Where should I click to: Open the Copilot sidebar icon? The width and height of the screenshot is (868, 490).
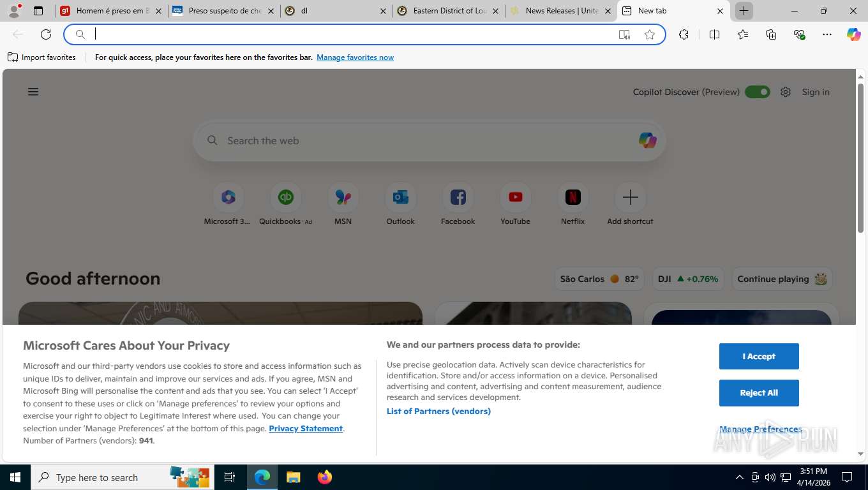tap(854, 34)
